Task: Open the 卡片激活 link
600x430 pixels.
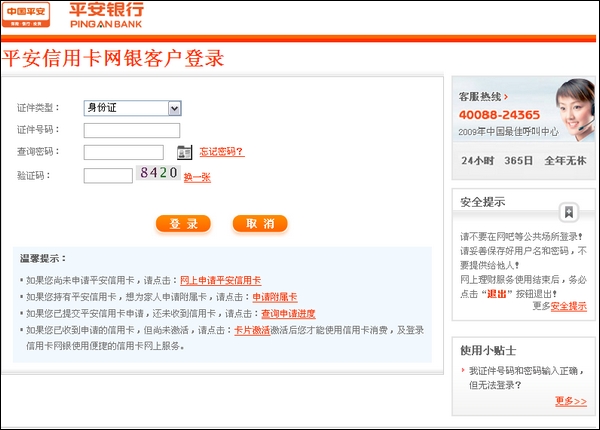Action: [x=252, y=330]
